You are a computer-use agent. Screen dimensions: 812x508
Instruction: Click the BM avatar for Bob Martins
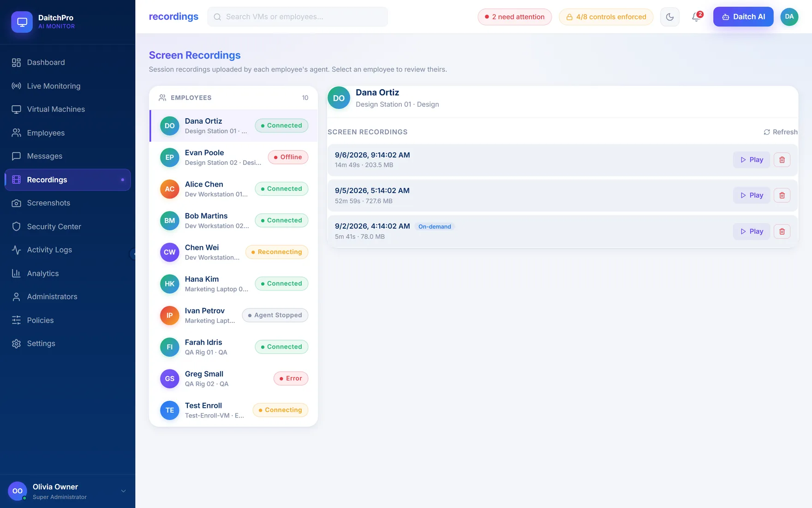pos(170,221)
